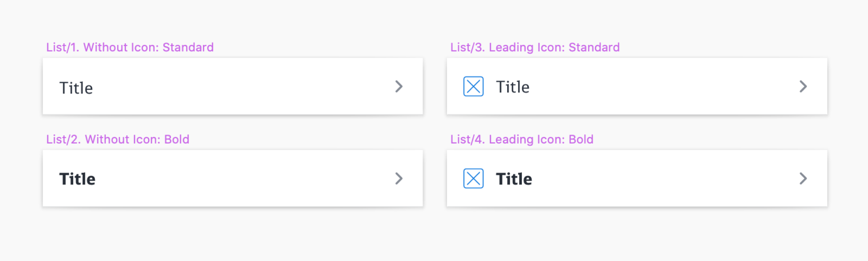Select bold Title text in Without Icon: Bold
Viewport: 868px width, 261px height.
coord(77,179)
